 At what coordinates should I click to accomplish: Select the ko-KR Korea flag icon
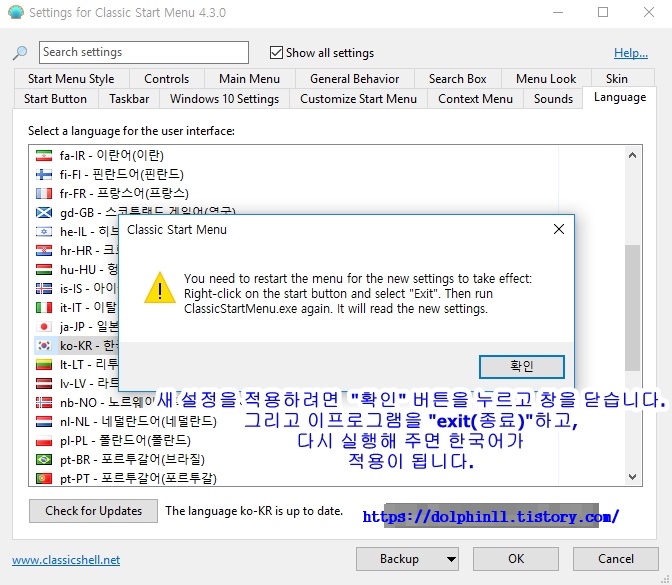tap(44, 345)
